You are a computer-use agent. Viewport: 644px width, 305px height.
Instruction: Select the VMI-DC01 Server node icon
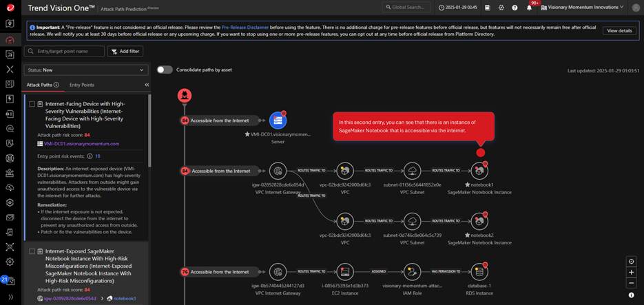[x=278, y=120]
